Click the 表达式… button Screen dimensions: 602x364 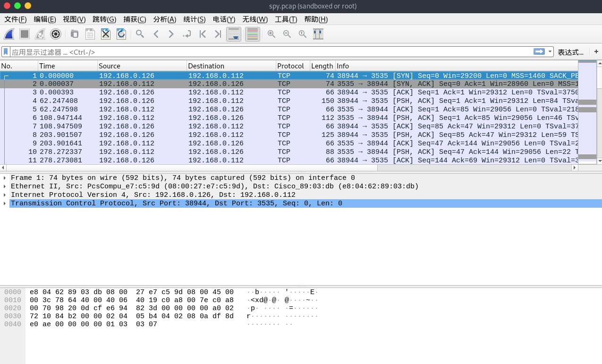[x=570, y=52]
